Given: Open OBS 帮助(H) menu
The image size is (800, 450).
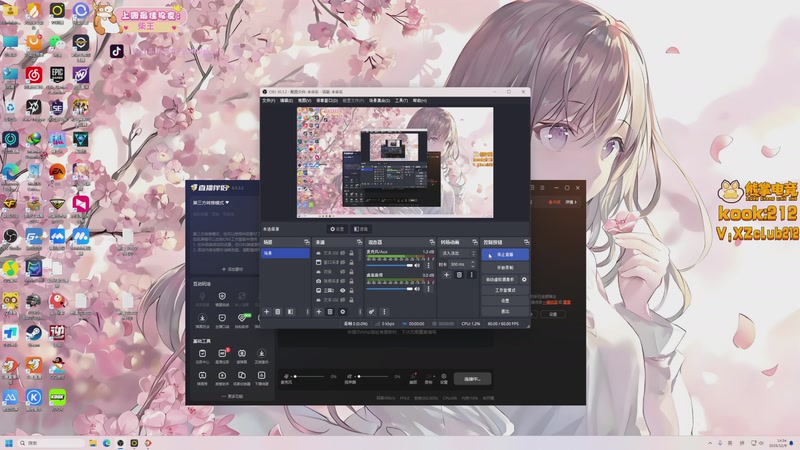Looking at the screenshot, I should pyautogui.click(x=419, y=101).
